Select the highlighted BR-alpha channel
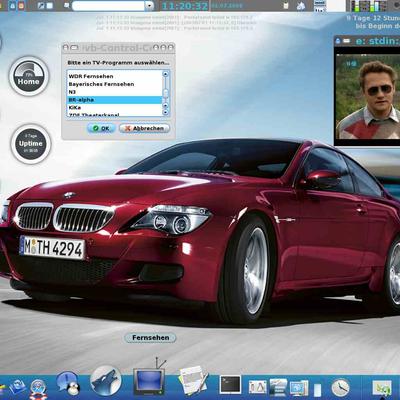The image size is (400, 400). (x=114, y=100)
